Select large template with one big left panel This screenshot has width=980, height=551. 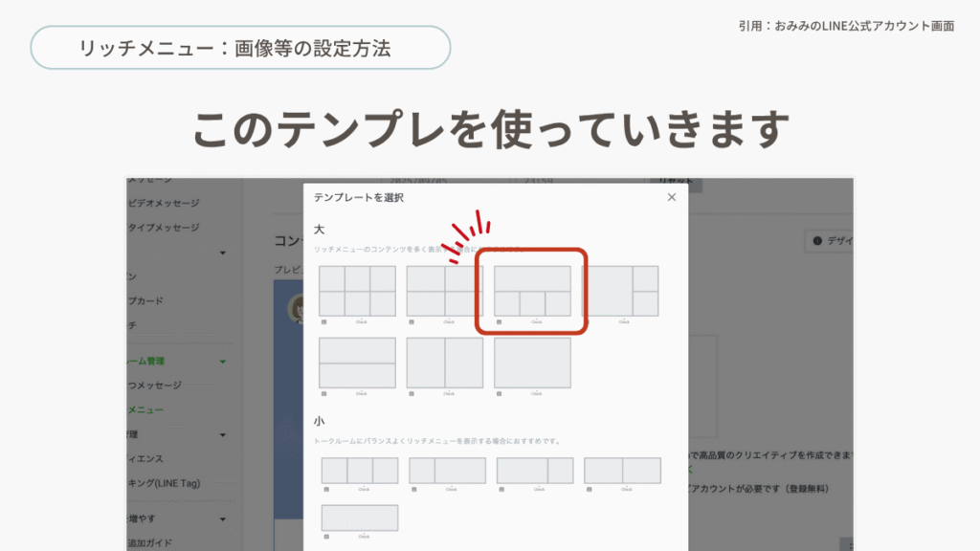(x=620, y=291)
